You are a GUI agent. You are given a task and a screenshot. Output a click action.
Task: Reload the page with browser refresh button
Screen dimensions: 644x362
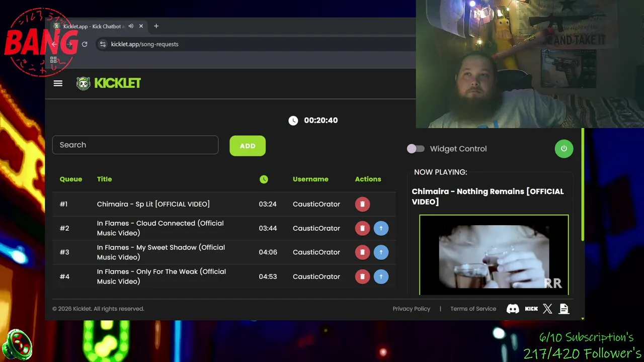point(85,44)
